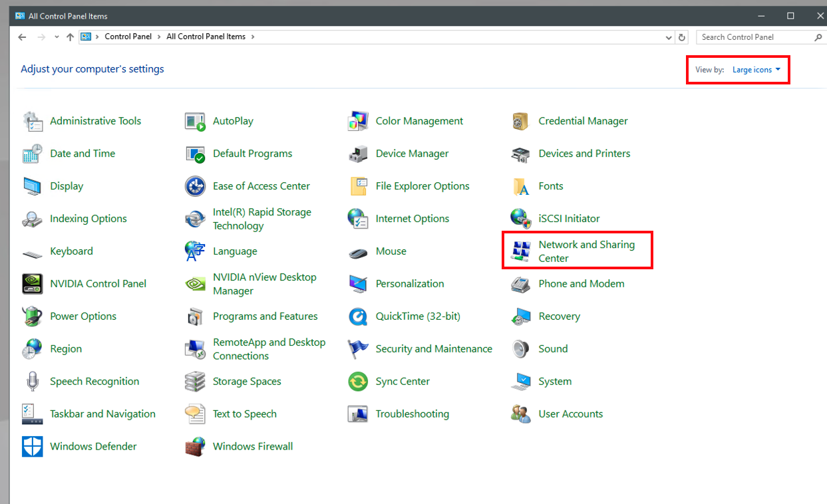Open the File Explorer Options icon

[358, 186]
